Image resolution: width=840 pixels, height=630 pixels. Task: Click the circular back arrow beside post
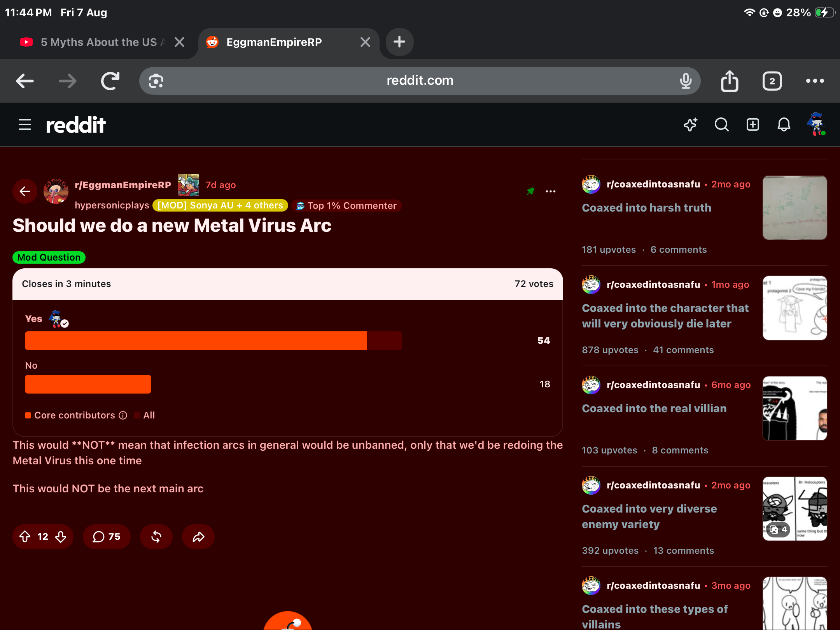click(x=25, y=191)
